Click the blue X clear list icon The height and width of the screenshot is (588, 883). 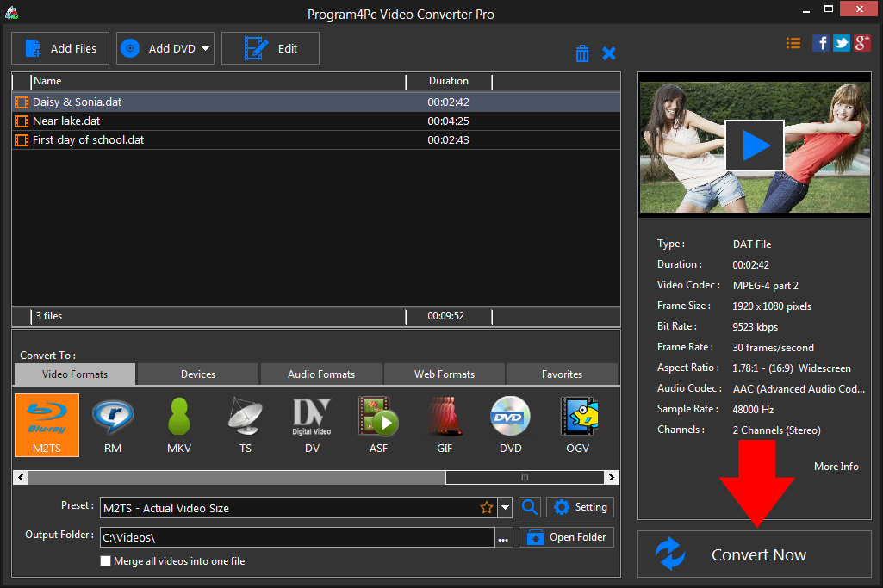point(609,53)
